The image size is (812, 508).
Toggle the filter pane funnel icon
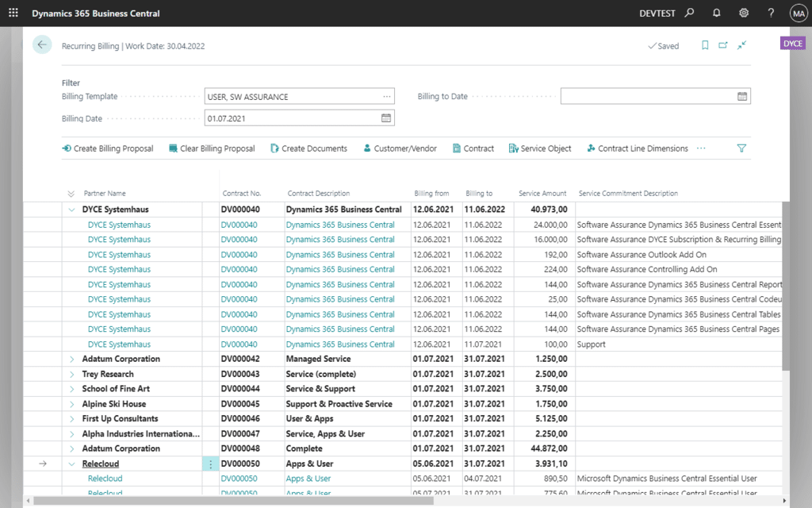[741, 148]
